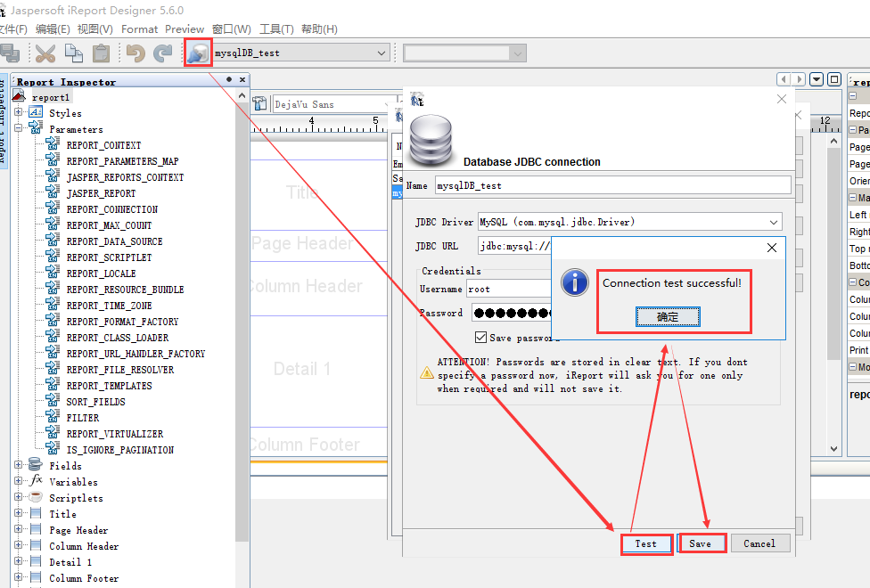Open the 工具(T) menu

[x=276, y=29]
